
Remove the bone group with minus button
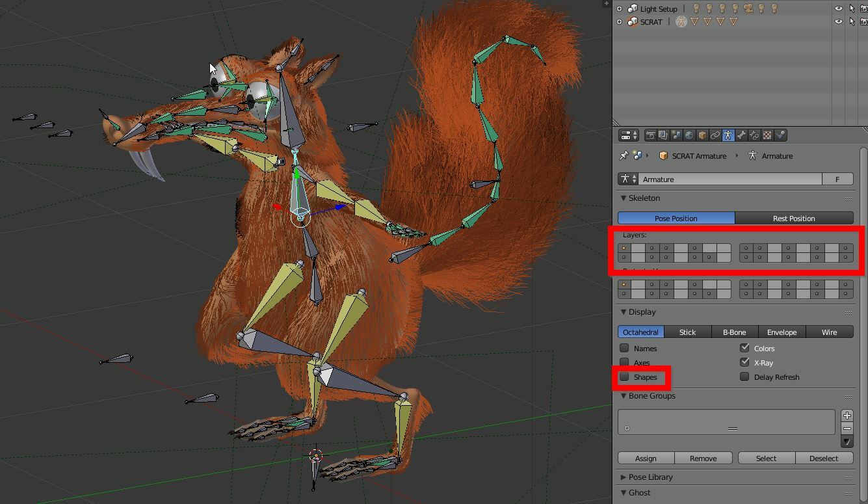pyautogui.click(x=847, y=429)
